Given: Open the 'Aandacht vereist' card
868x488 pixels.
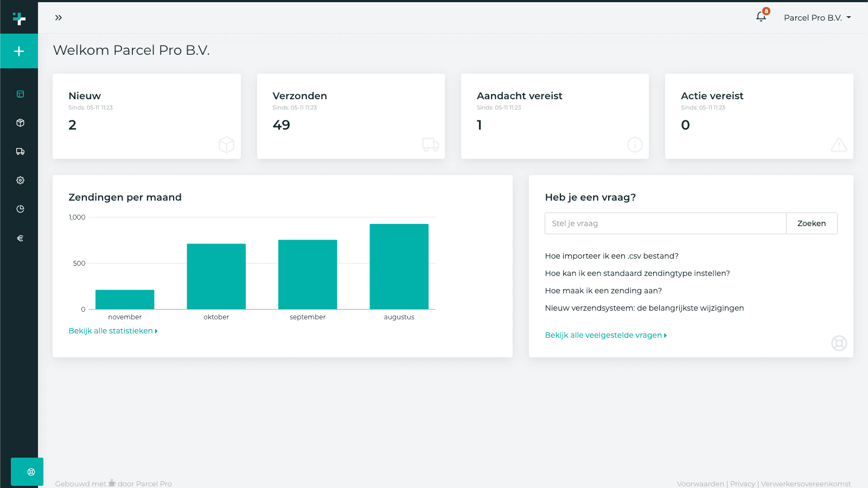Looking at the screenshot, I should [x=554, y=116].
